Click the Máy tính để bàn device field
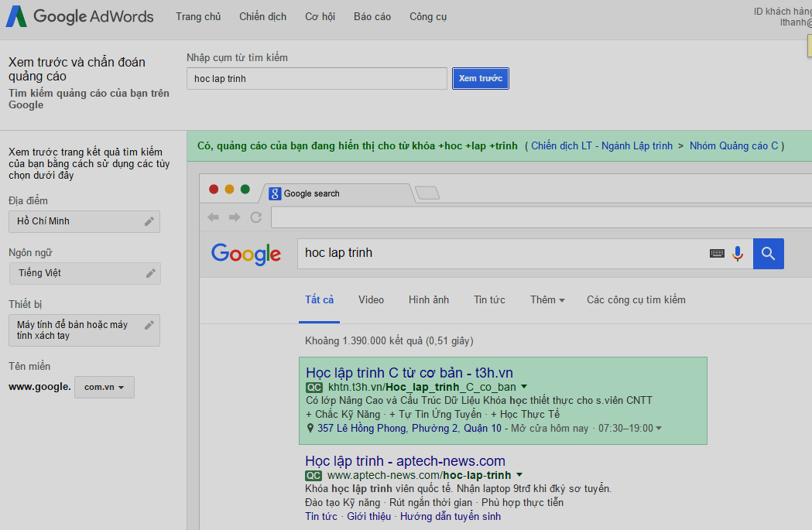Viewport: 812px width, 530px height. click(x=84, y=330)
